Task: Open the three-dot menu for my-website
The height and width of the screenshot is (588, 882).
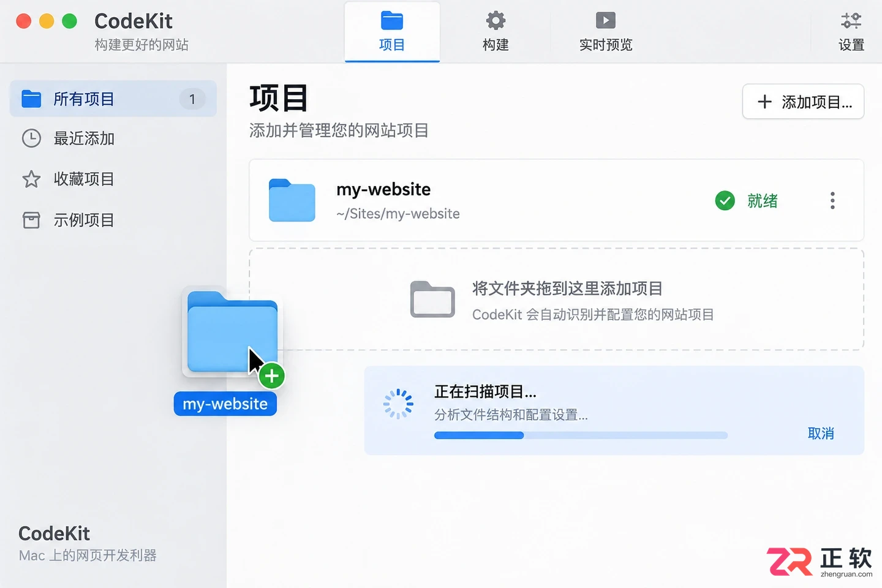Action: (832, 200)
